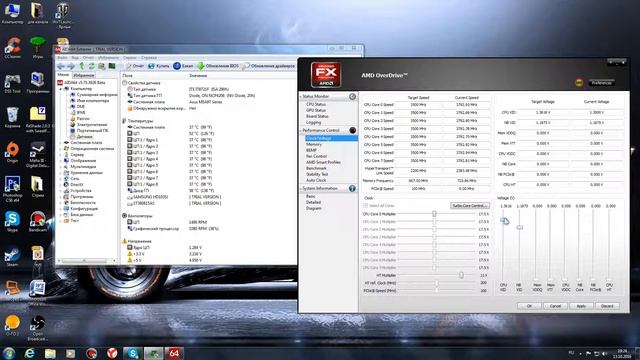Select CPU Status in OverDrive sidebar
Image resolution: width=640 pixels, height=360 pixels.
pos(316,104)
